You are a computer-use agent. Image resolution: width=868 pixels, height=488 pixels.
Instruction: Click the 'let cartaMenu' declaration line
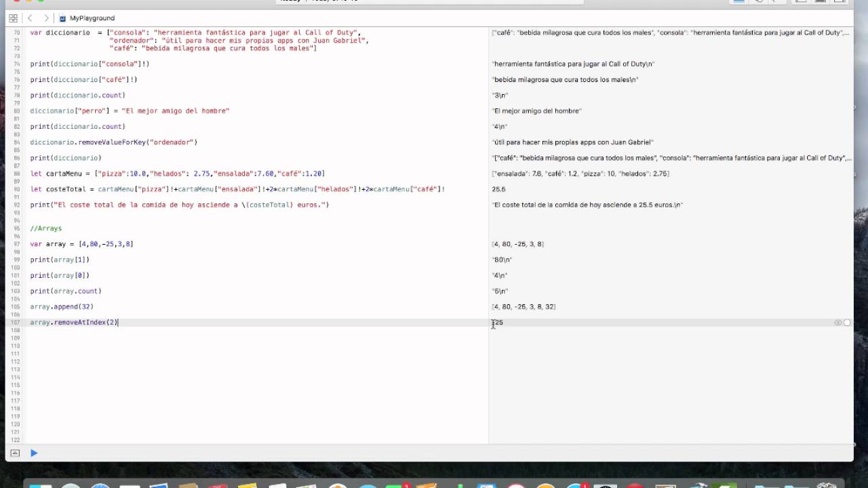177,174
